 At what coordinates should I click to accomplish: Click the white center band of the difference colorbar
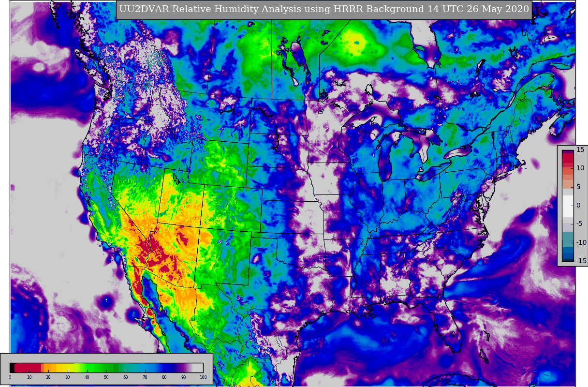pyautogui.click(x=568, y=206)
